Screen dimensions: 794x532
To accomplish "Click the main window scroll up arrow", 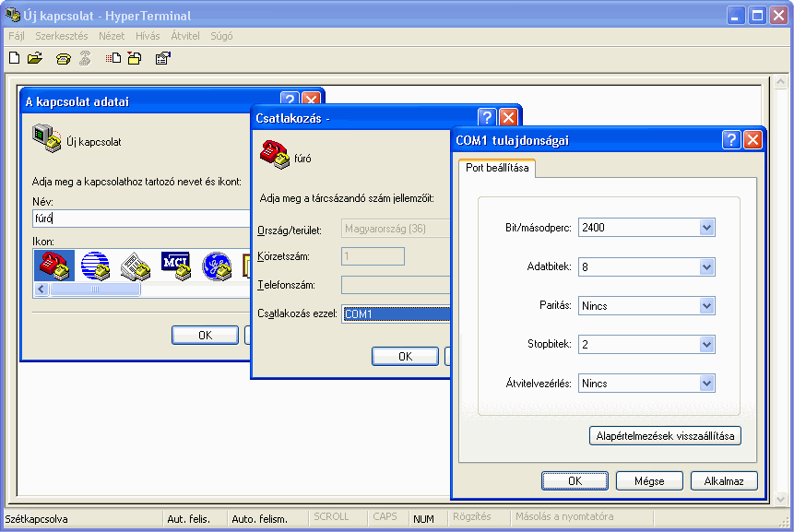I will (x=780, y=81).
